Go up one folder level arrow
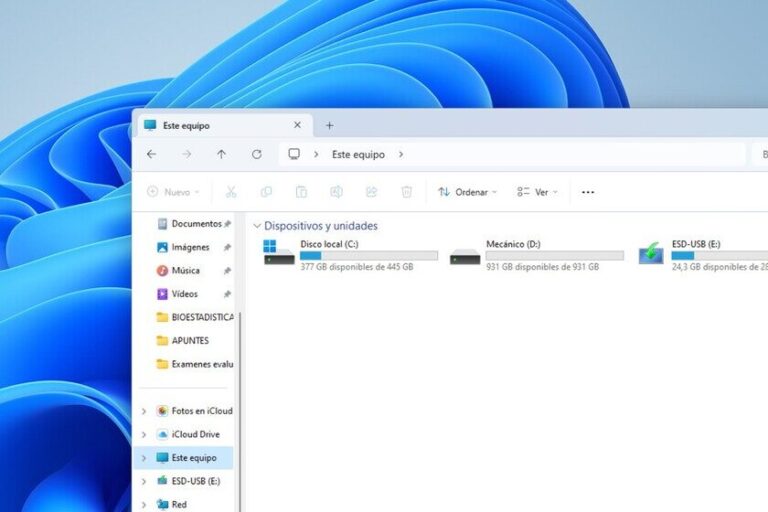This screenshot has height=512, width=768. [x=221, y=154]
